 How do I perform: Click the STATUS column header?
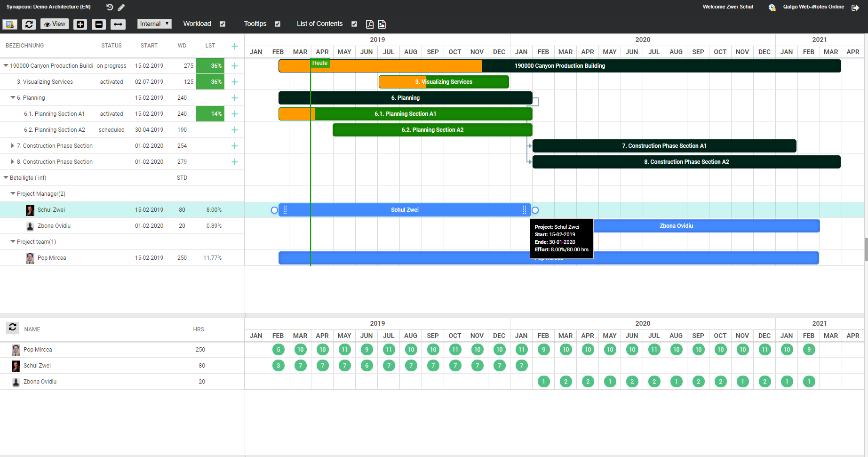coord(111,46)
